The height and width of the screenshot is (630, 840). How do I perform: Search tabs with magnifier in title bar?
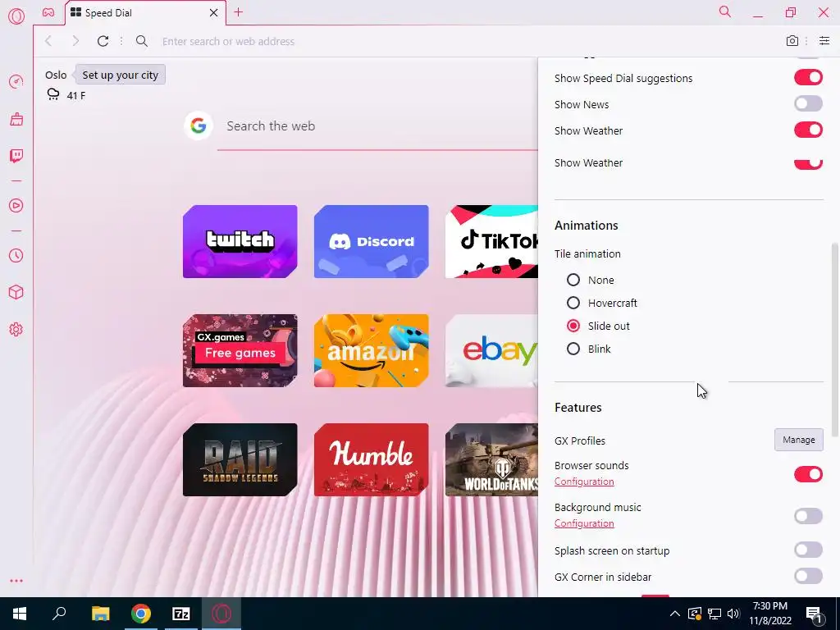coord(725,11)
